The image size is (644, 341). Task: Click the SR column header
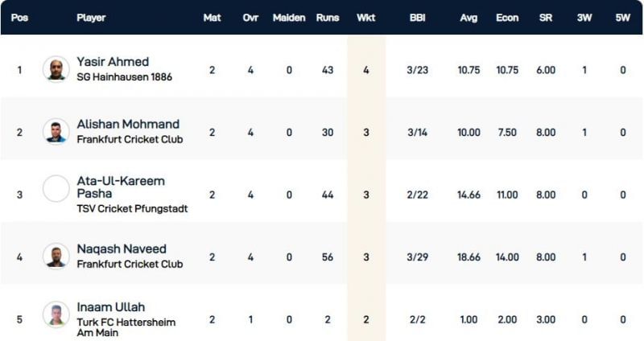point(546,18)
